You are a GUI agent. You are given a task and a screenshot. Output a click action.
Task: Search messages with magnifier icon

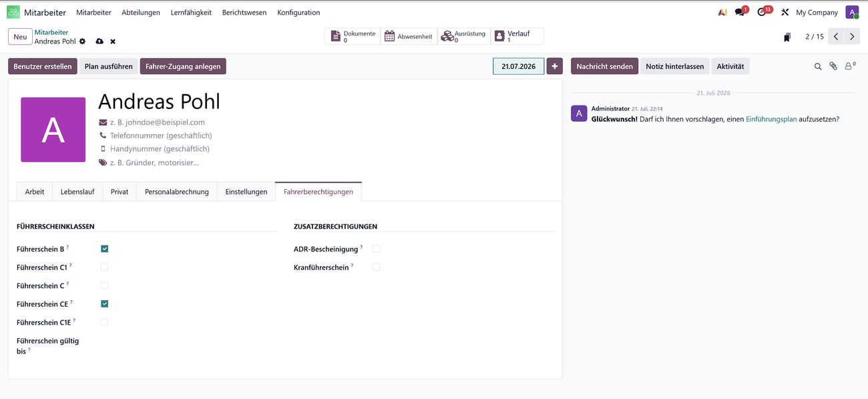818,66
